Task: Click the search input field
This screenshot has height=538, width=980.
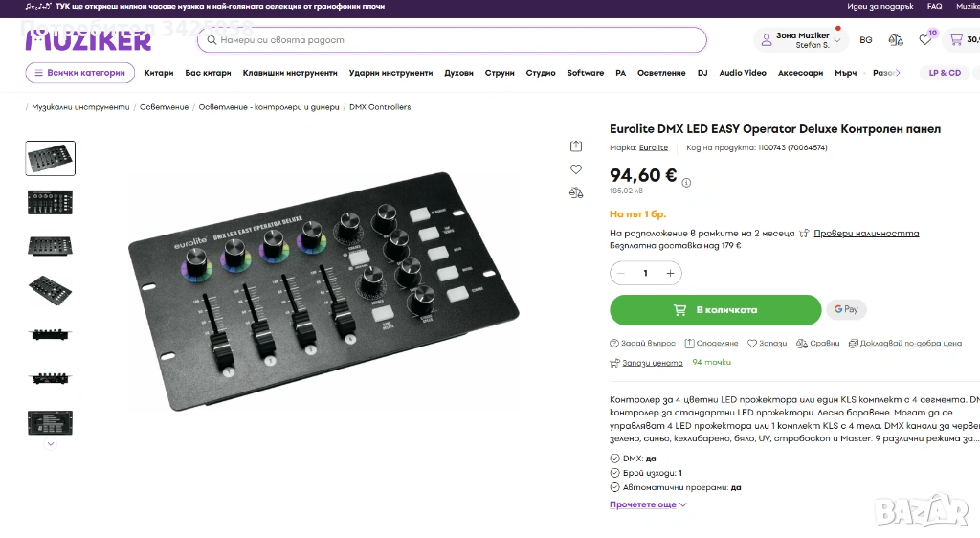Action: click(452, 40)
